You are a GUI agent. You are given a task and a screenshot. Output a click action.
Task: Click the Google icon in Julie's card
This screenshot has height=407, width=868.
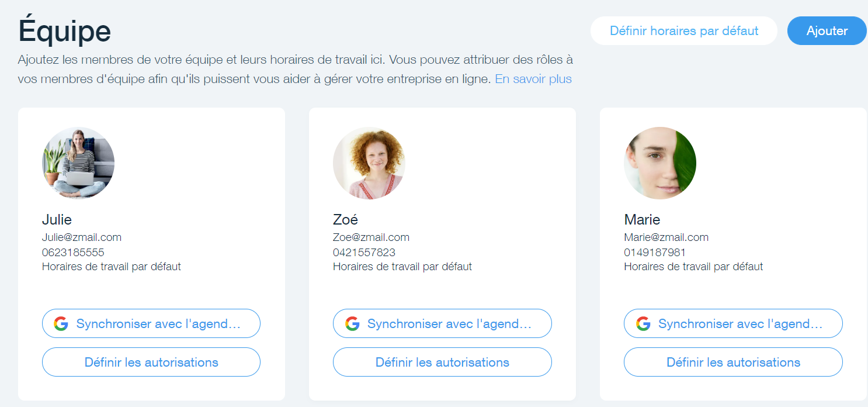coord(61,324)
